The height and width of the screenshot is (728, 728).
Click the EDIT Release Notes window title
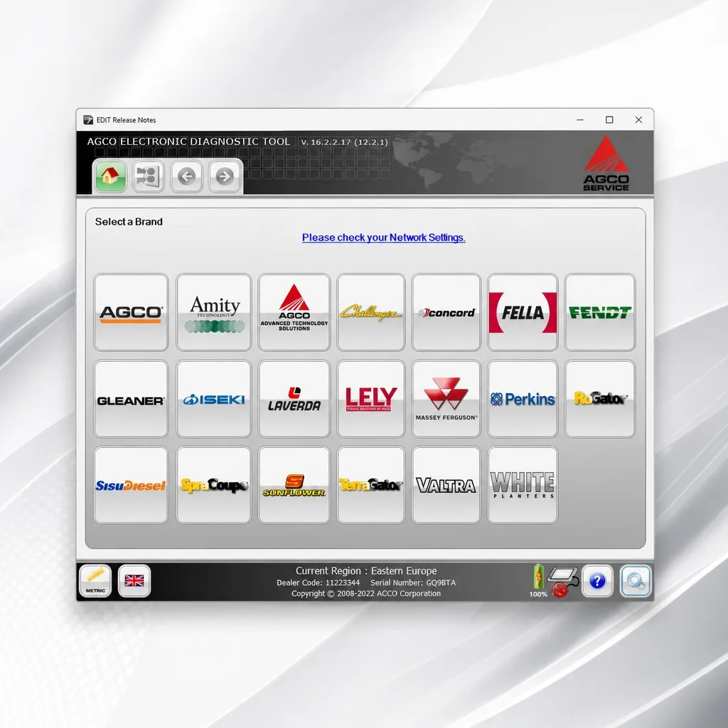[126, 119]
